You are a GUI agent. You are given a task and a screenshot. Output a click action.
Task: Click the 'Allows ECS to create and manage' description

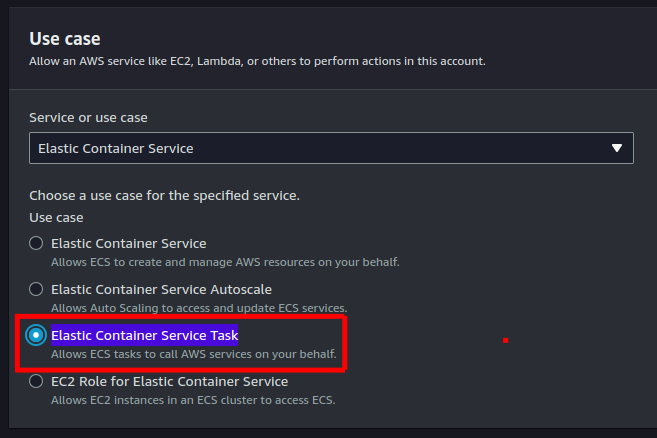(225, 262)
